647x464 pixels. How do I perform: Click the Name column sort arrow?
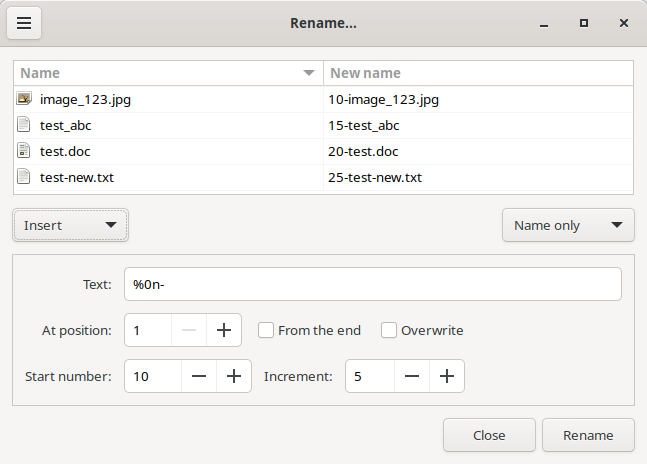309,73
